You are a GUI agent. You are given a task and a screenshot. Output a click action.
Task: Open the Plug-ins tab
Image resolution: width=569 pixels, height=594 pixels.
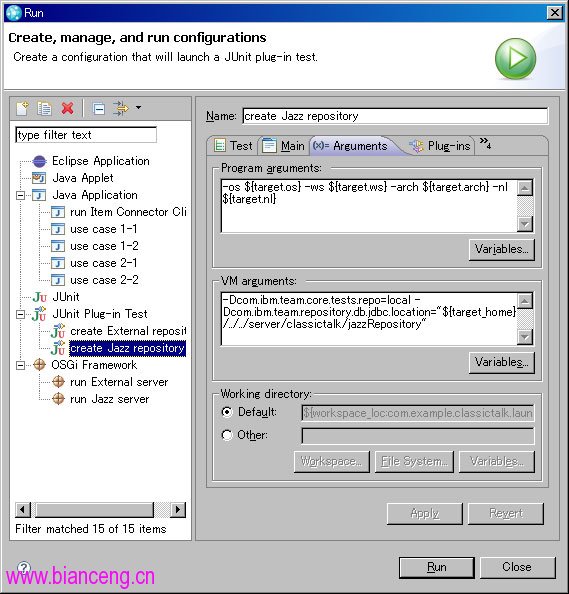click(441, 146)
